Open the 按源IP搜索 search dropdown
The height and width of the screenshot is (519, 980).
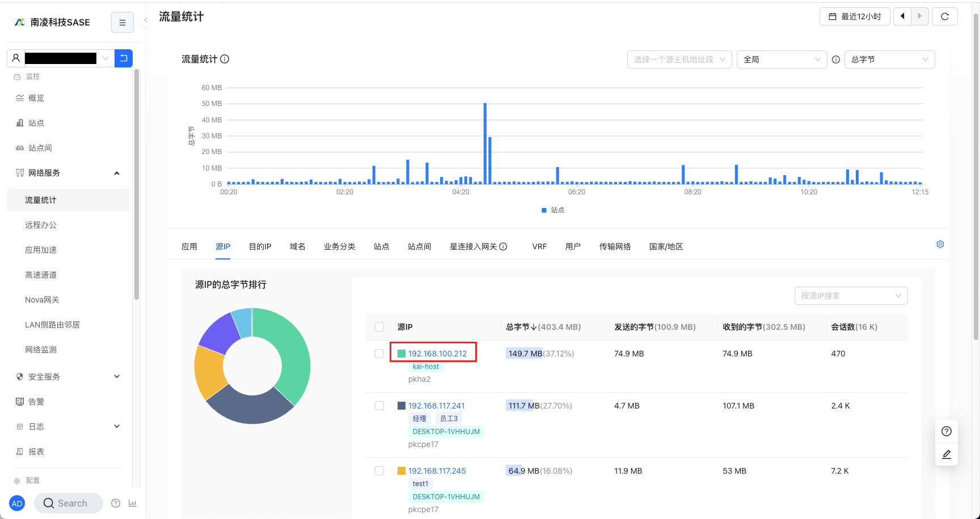851,296
